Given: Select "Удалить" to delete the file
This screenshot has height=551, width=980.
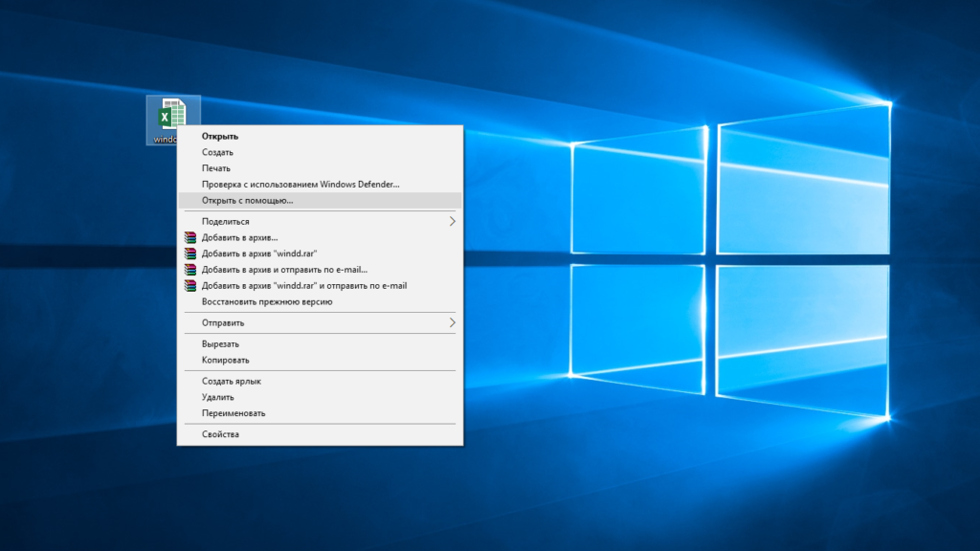Looking at the screenshot, I should pos(217,397).
